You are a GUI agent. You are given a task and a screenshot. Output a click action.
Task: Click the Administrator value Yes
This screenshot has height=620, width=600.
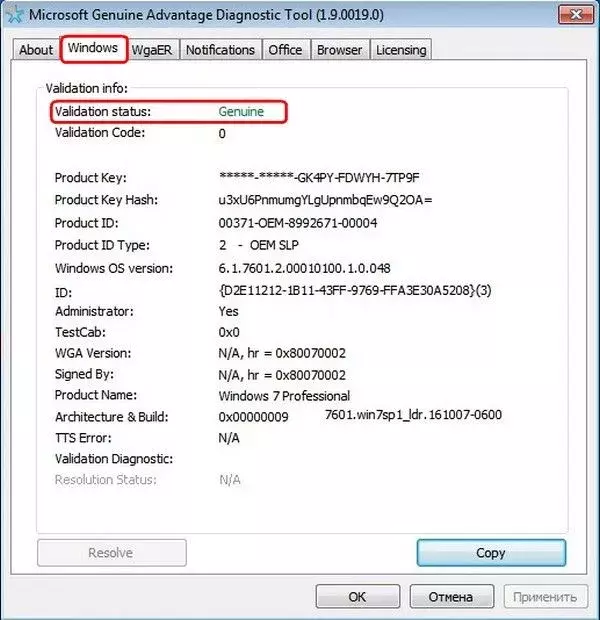[228, 312]
